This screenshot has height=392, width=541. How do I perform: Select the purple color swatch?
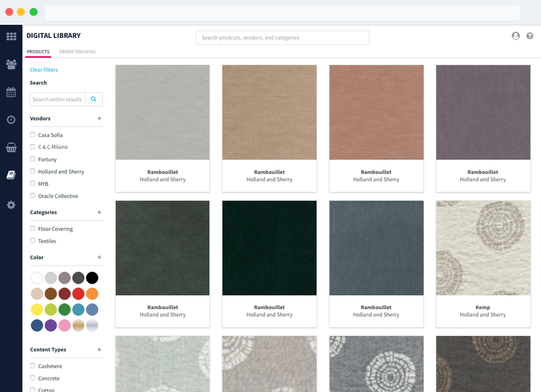51,325
